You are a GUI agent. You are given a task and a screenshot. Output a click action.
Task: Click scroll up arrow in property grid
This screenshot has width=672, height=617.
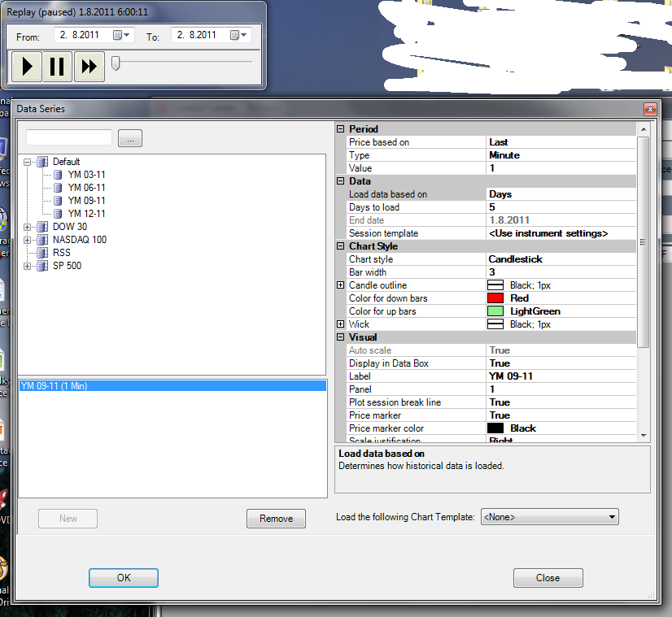(x=644, y=129)
